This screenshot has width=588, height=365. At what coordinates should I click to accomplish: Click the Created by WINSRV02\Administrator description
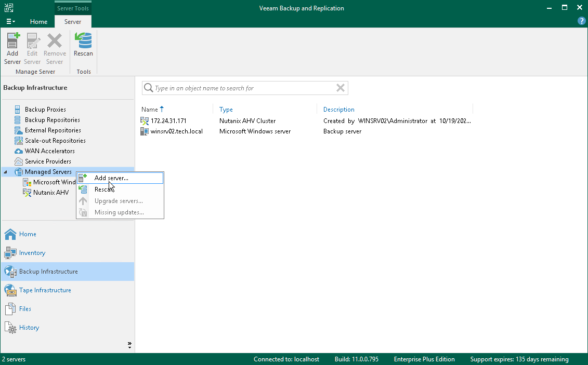(x=397, y=121)
